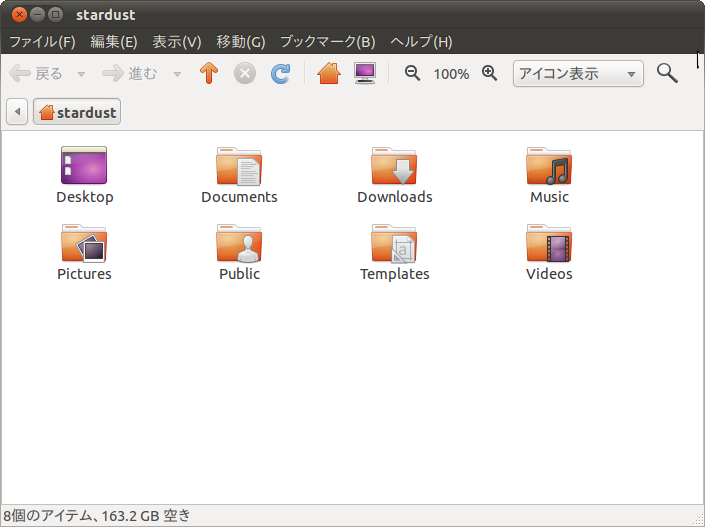Select the Public folder icon
The width and height of the screenshot is (705, 527).
239,243
